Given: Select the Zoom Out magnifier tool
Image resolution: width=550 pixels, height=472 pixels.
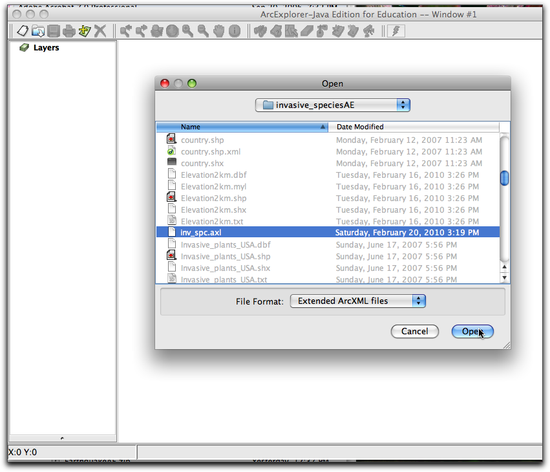Looking at the screenshot, I should tap(203, 31).
